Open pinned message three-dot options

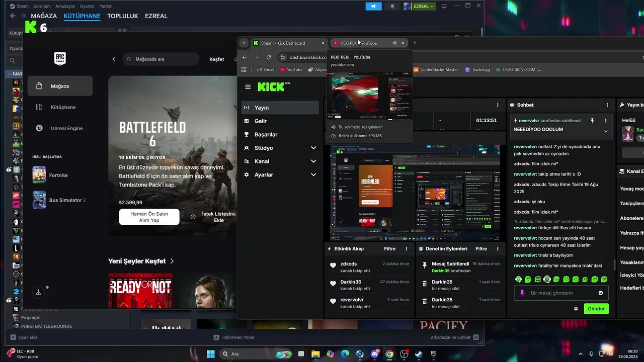pos(606,121)
